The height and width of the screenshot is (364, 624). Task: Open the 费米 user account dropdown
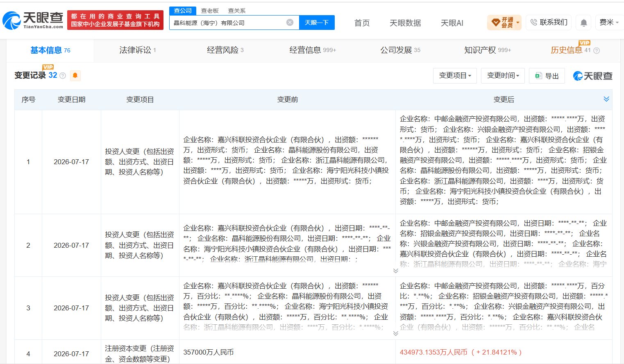(x=609, y=23)
